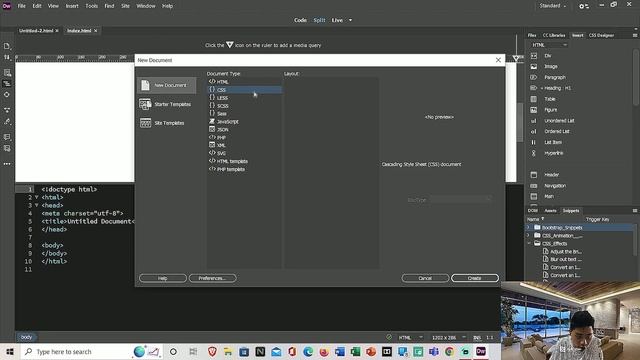Click the Open Documents toolbar icon
Image resolution: width=640 pixels, height=360 pixels.
(x=7, y=46)
